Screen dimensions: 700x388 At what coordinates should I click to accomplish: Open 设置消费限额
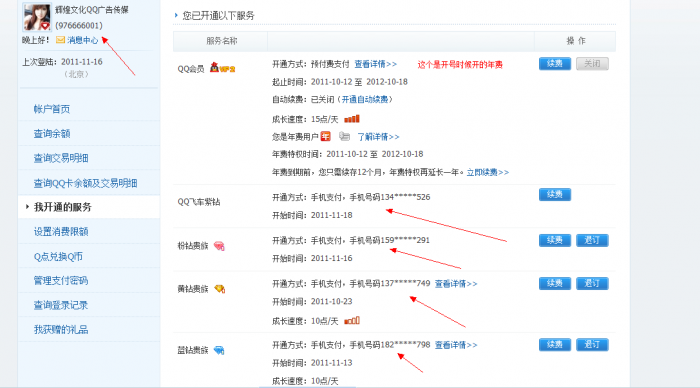coord(61,232)
